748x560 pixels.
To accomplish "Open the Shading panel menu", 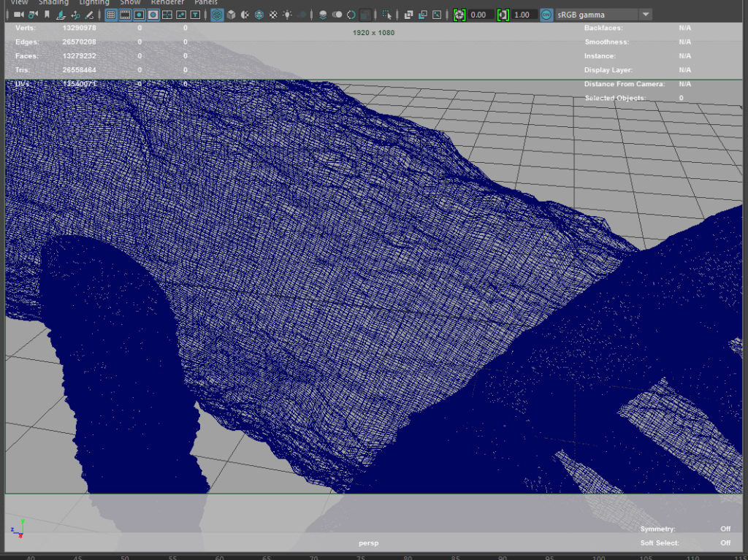I will coord(53,2).
